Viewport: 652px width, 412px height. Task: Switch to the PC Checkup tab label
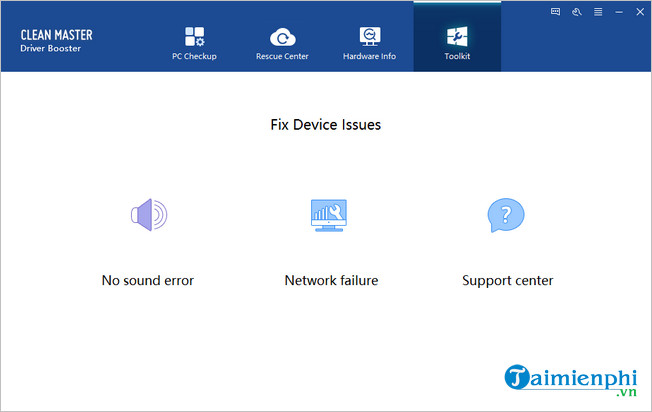pos(194,56)
